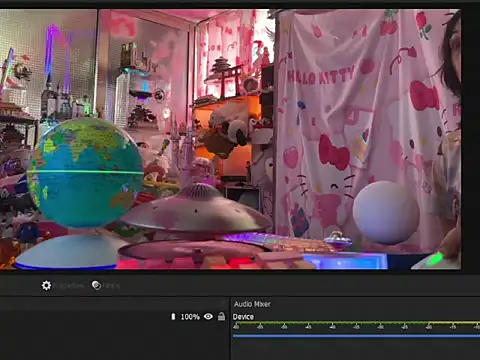The height and width of the screenshot is (360, 480).
Task: Open source Properties via the gear icon
Action: [62, 286]
